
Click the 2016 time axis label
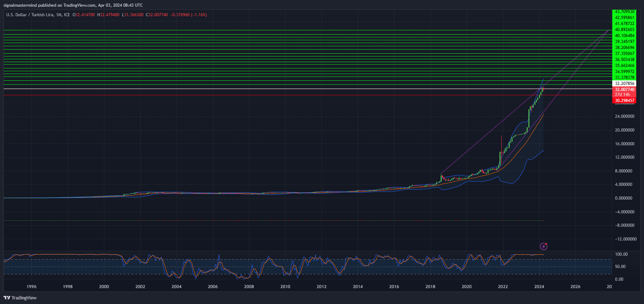394,287
